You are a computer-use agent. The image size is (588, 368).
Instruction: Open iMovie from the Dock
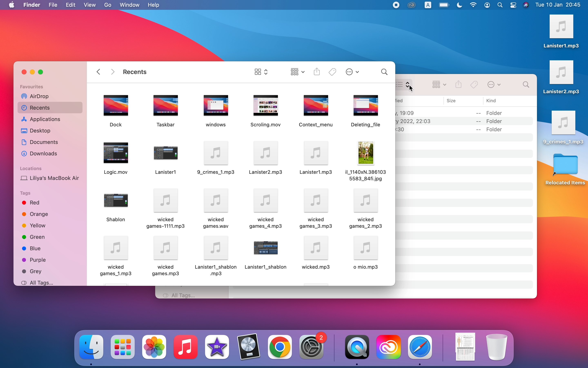(217, 347)
